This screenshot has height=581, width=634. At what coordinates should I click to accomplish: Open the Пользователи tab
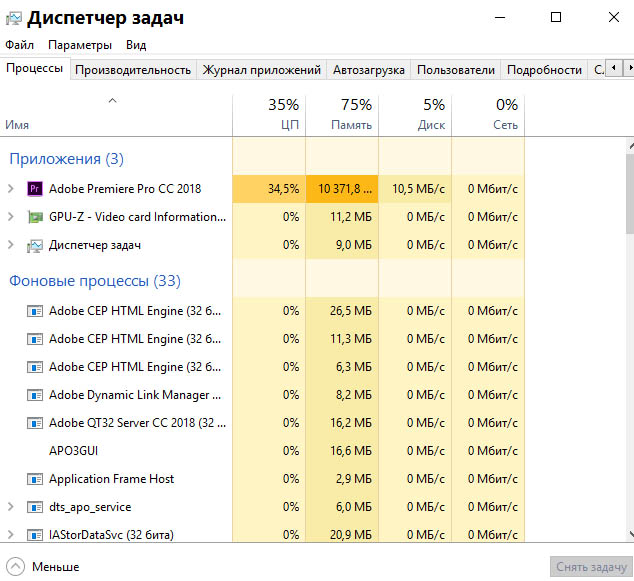(456, 70)
